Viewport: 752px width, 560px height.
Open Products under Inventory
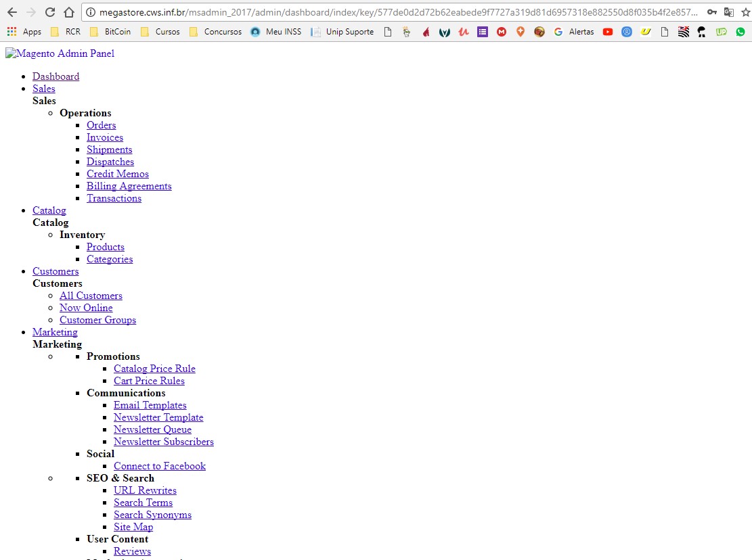(106, 247)
